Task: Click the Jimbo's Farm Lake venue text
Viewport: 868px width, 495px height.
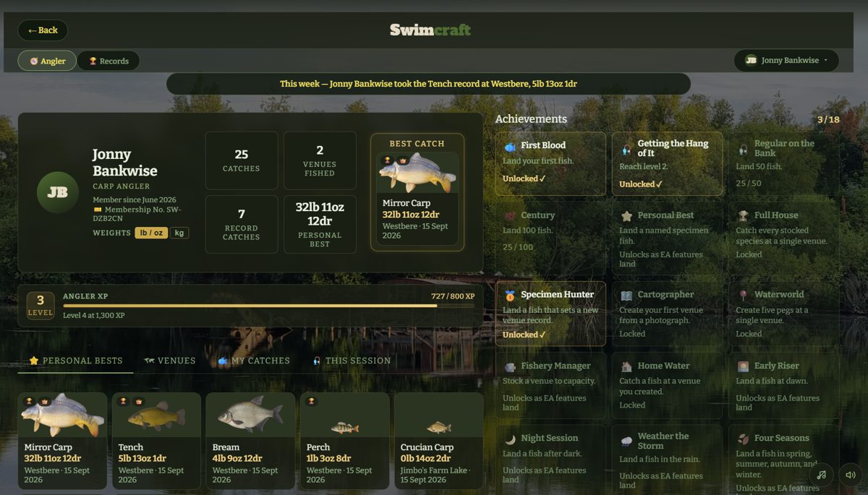Action: (433, 470)
